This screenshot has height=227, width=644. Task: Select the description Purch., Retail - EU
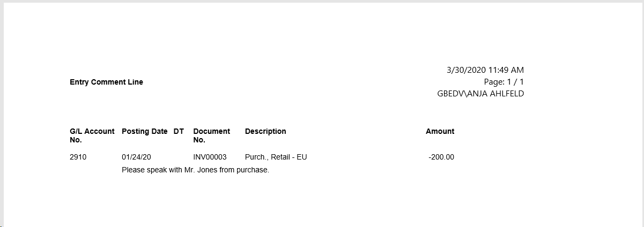click(x=276, y=157)
